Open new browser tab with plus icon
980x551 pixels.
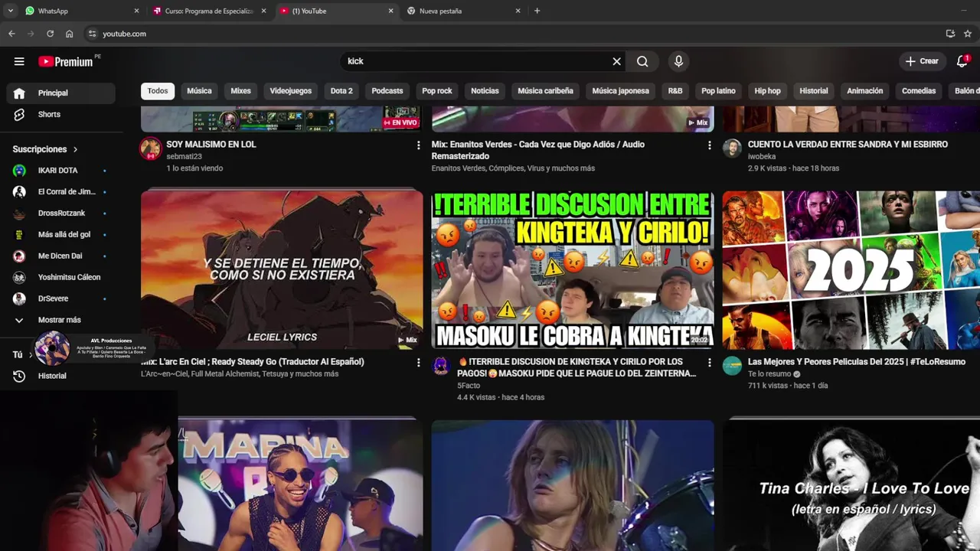point(537,11)
